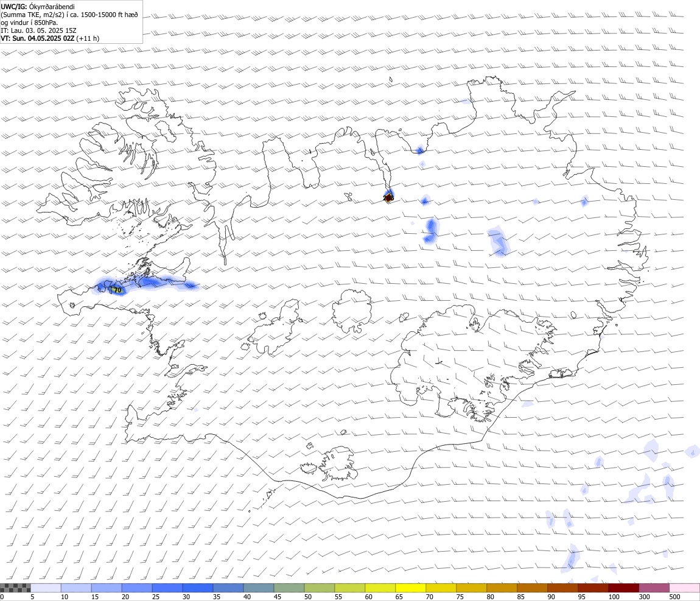Click the legend scale label '90'

coord(551,597)
